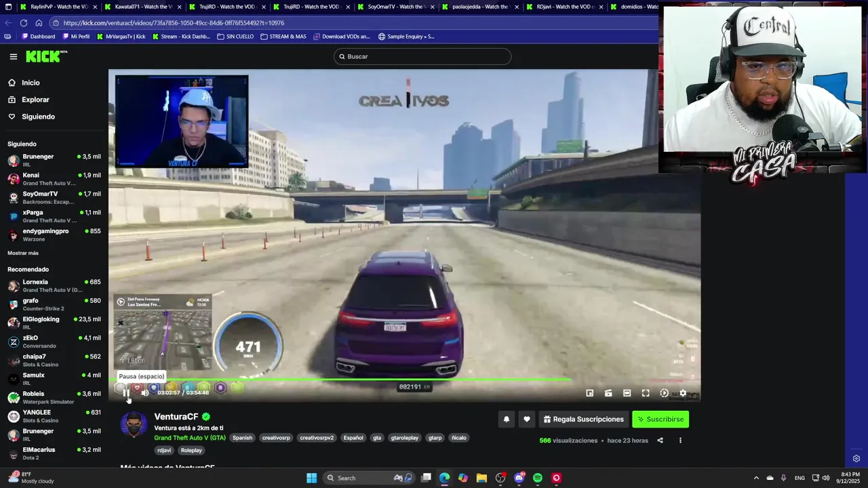Select the creativosrp tag

click(x=276, y=438)
